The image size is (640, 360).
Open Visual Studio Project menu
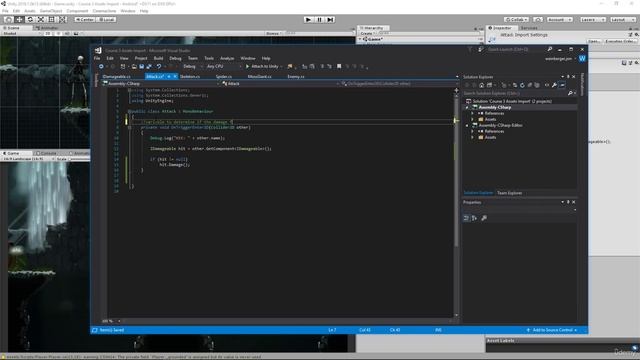pyautogui.click(x=141, y=58)
